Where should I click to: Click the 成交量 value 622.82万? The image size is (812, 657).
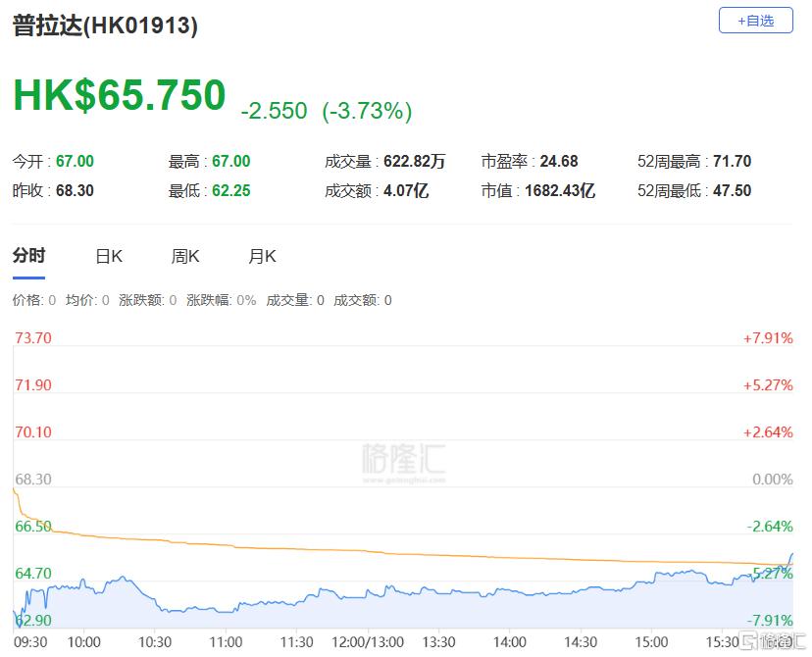click(x=414, y=161)
